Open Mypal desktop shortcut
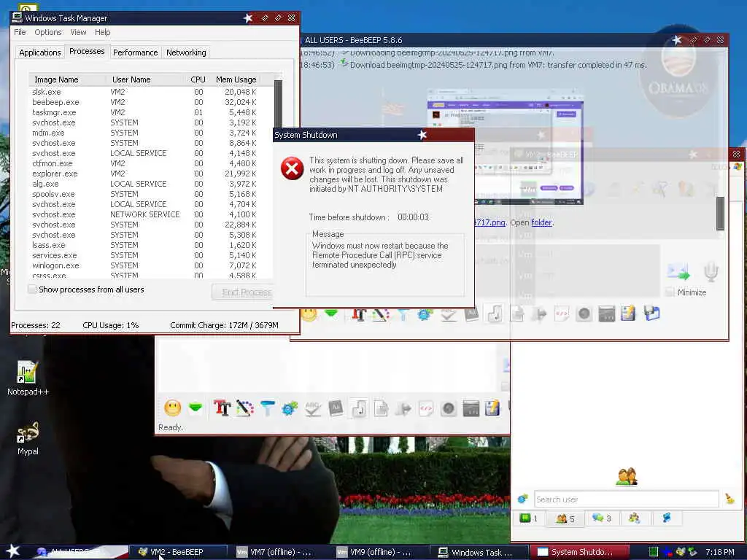 28,438
